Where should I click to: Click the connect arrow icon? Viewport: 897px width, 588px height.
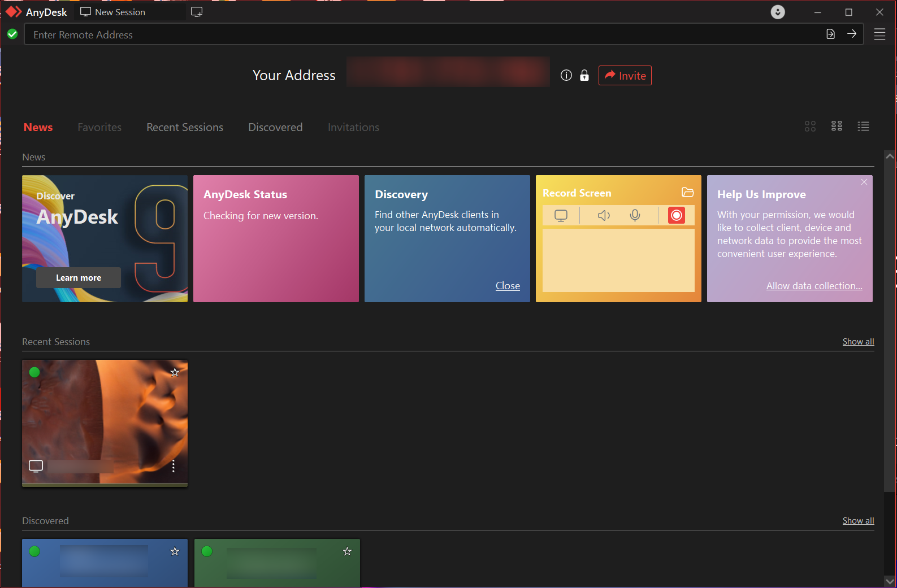tap(851, 34)
